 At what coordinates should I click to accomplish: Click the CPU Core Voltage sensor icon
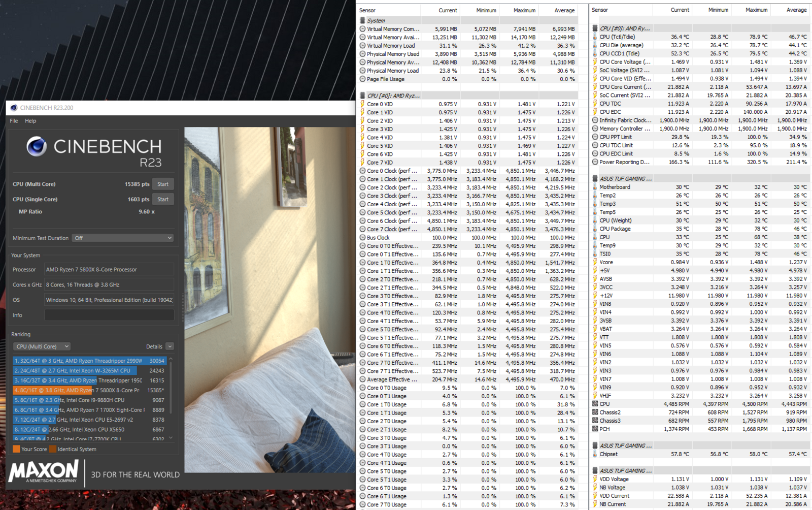click(x=595, y=62)
